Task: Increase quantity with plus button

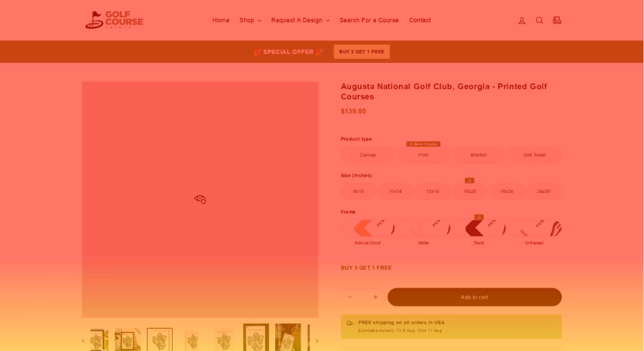Action: click(375, 297)
